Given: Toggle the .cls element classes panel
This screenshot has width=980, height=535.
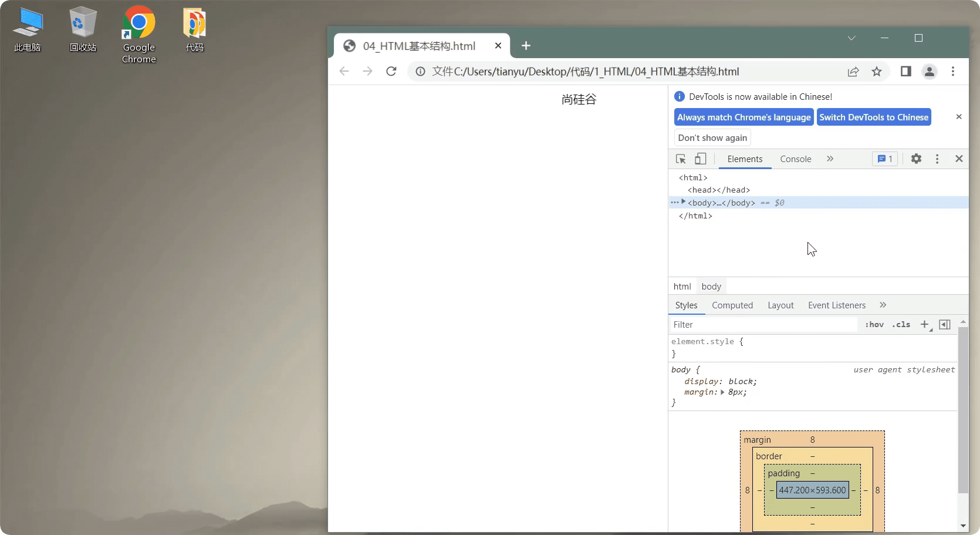Looking at the screenshot, I should (901, 325).
